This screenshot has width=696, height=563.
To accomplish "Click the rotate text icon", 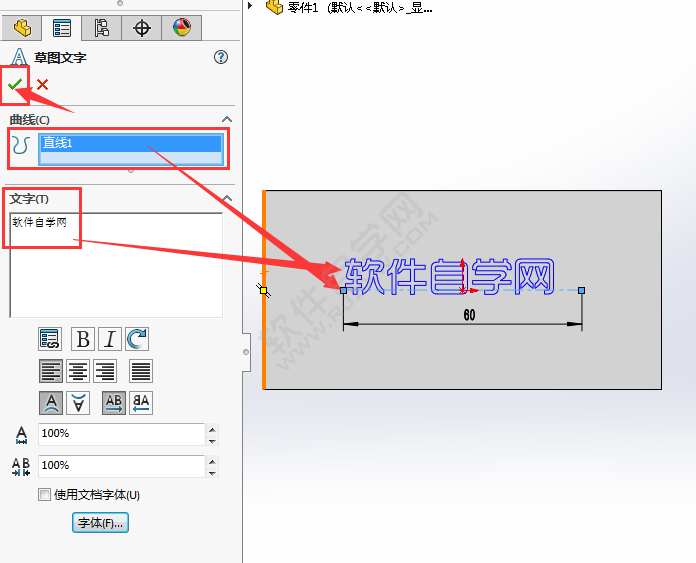I will point(137,339).
